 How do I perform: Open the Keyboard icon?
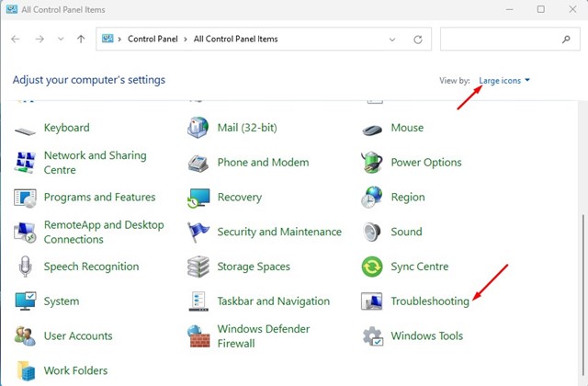click(x=25, y=129)
